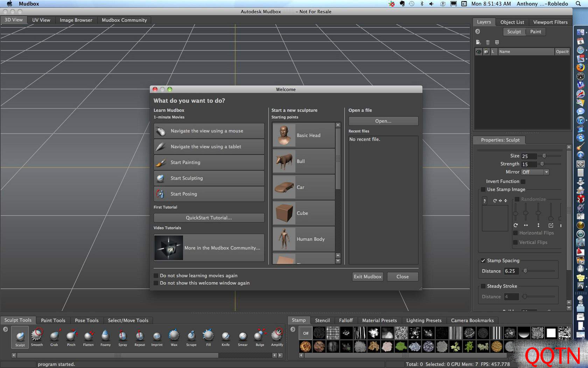The height and width of the screenshot is (368, 588).
Task: Expand the Layers panel options arrow
Action: point(478,32)
